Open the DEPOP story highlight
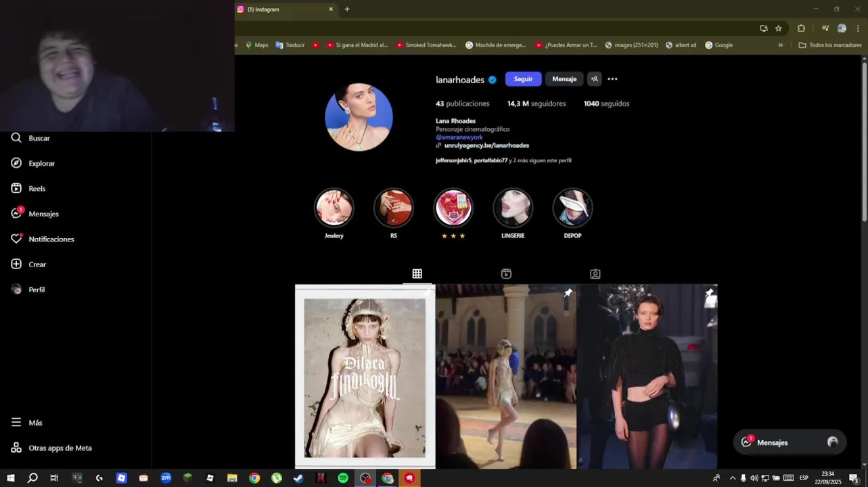Screen dimensions: 868x487 pyautogui.click(x=572, y=208)
